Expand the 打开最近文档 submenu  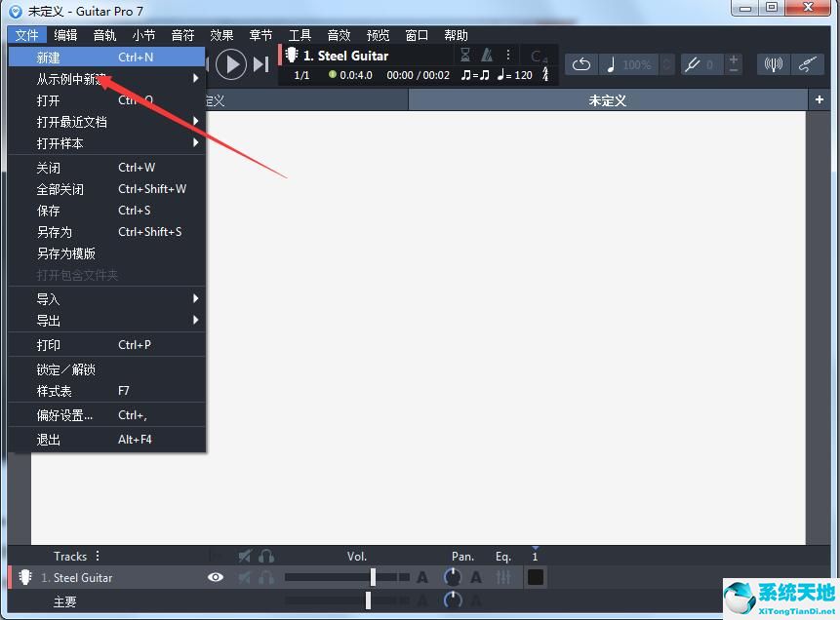click(107, 122)
